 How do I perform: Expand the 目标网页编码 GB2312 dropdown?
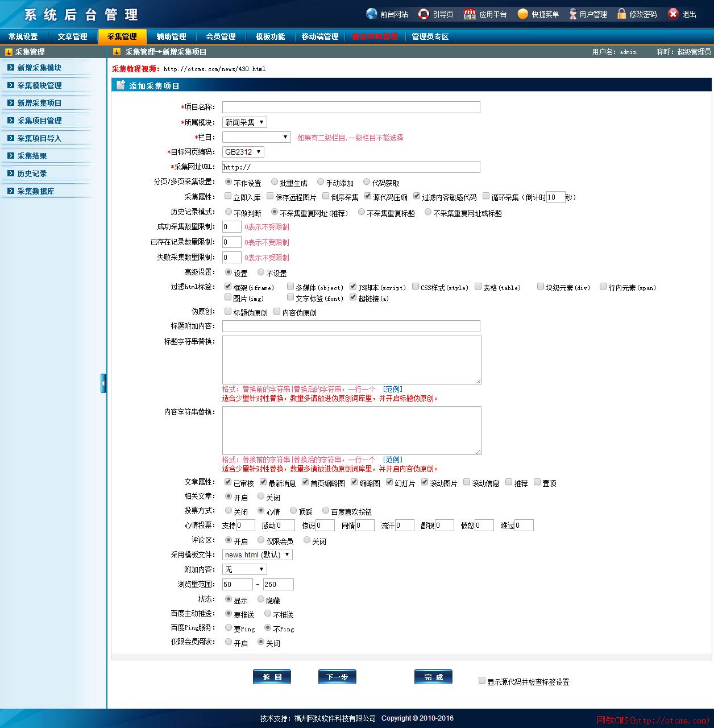point(243,152)
